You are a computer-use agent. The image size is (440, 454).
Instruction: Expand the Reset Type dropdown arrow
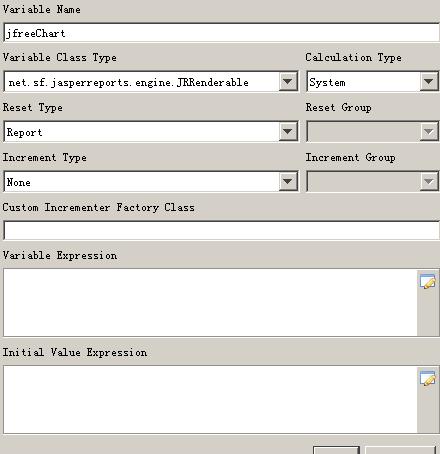pos(287,131)
